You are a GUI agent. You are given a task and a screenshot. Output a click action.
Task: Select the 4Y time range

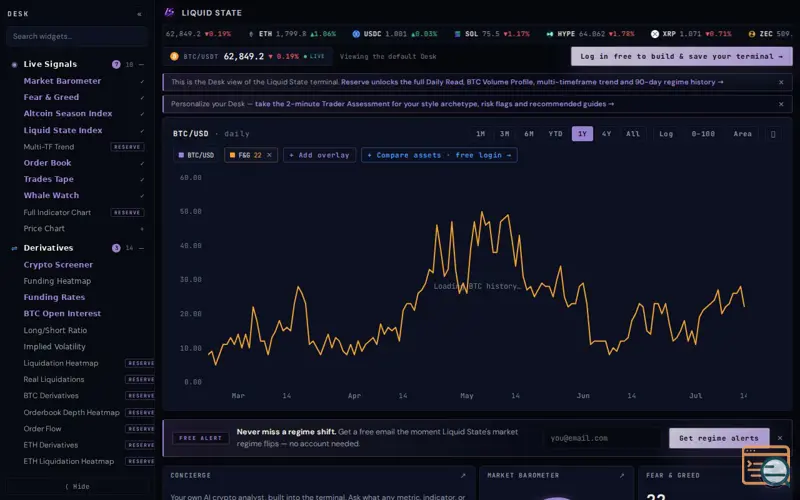pos(607,134)
